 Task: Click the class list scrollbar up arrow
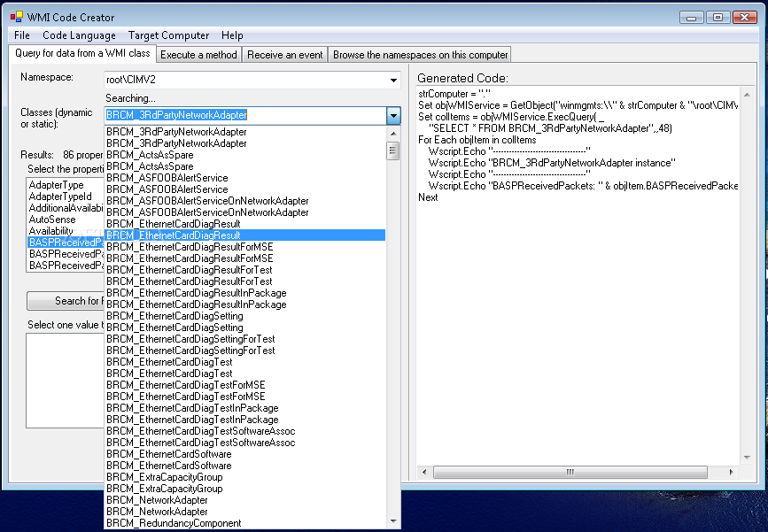pos(392,133)
